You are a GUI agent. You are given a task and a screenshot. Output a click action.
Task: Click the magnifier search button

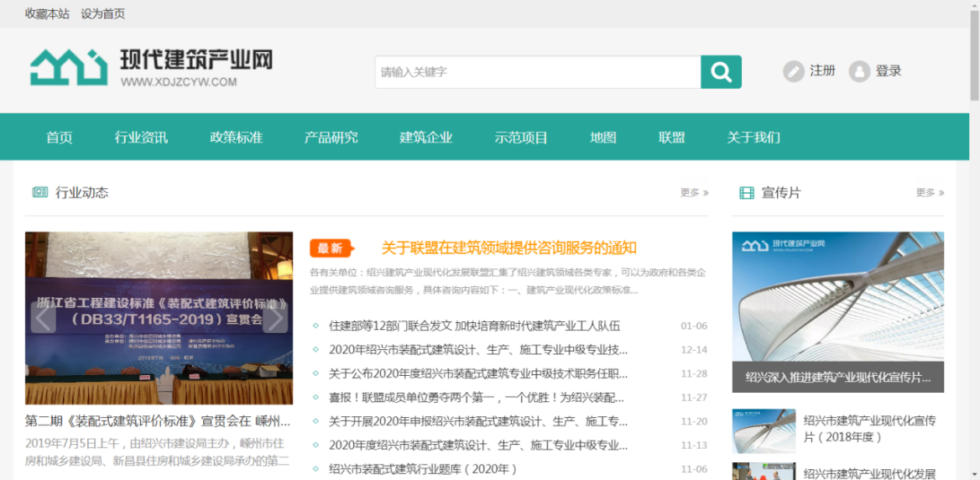721,72
